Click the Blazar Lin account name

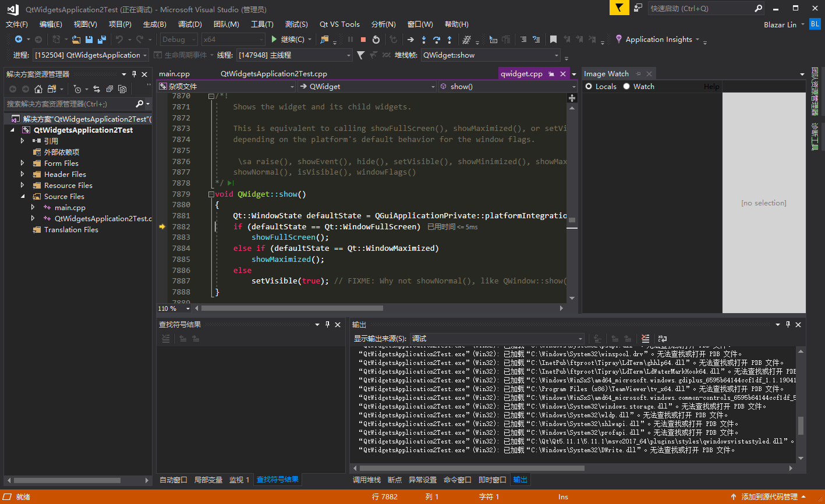point(780,24)
